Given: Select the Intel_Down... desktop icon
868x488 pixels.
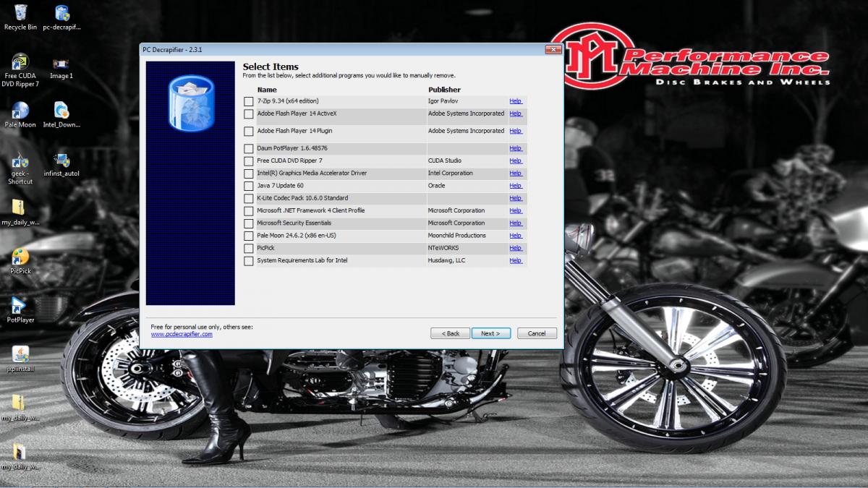Looking at the screenshot, I should tap(61, 115).
